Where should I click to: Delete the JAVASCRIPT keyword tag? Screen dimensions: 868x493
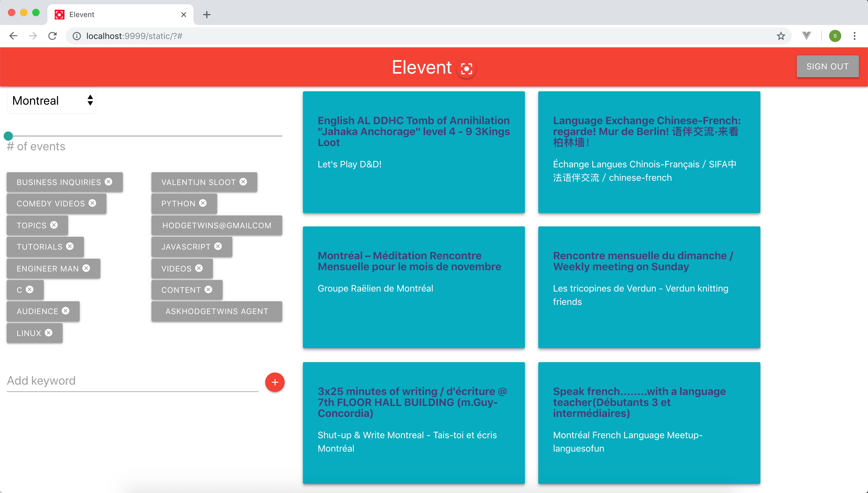coord(218,246)
